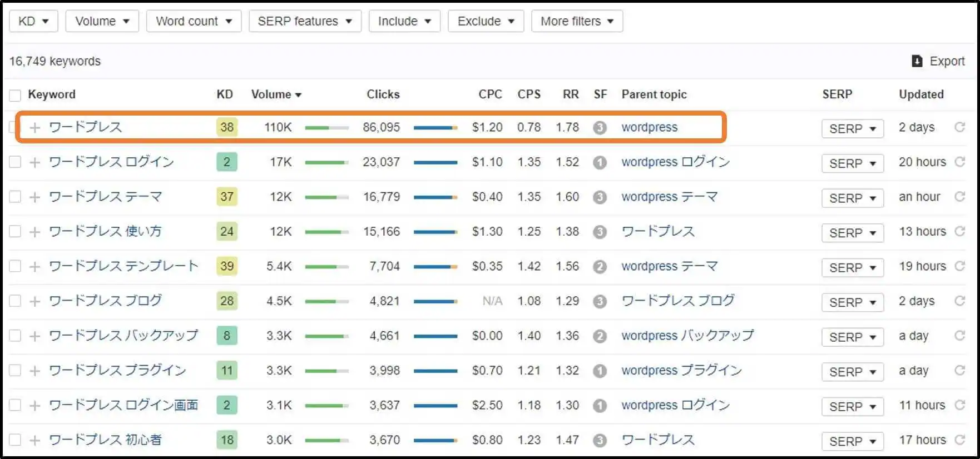Click plus icon beside ワードプレス バックアップ
Image resolution: width=980 pixels, height=459 pixels.
tap(35, 336)
